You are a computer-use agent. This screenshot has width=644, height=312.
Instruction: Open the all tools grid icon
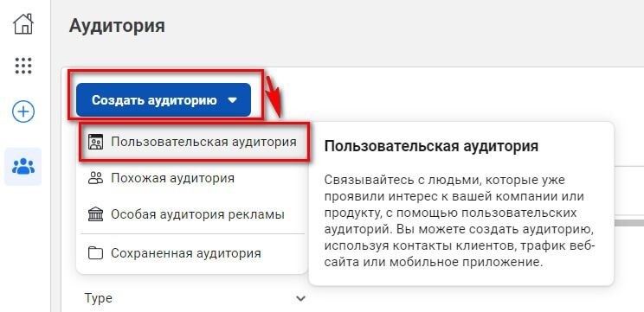tap(23, 66)
